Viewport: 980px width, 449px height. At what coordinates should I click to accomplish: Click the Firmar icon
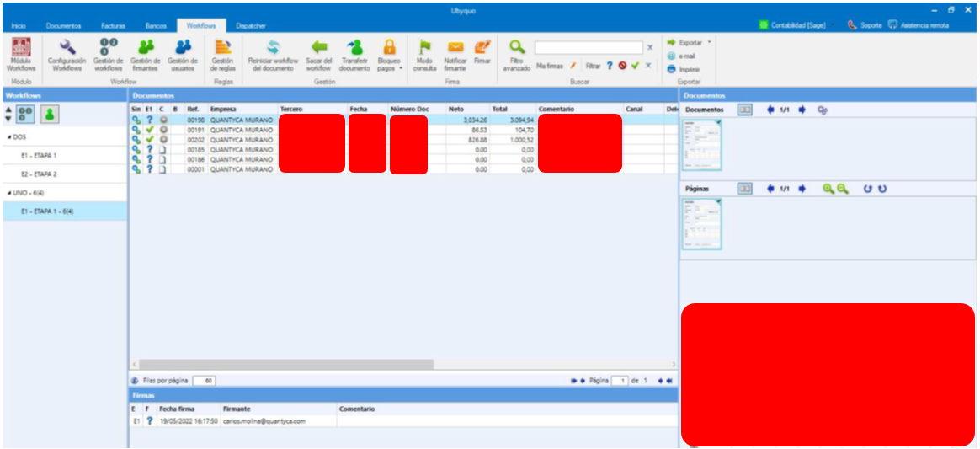pyautogui.click(x=482, y=52)
